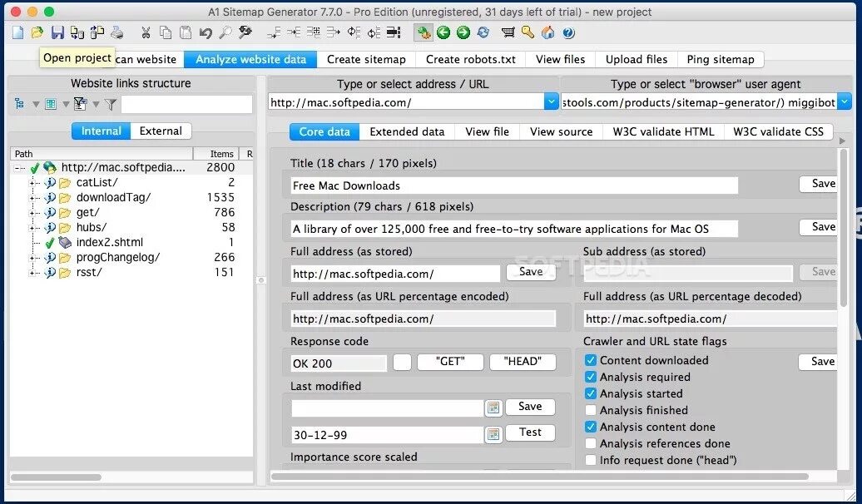Expand the rsst/ folder node

[33, 272]
